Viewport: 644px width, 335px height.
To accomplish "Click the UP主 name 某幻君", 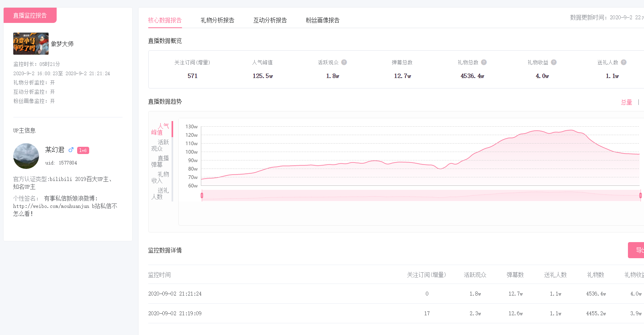I will point(55,150).
